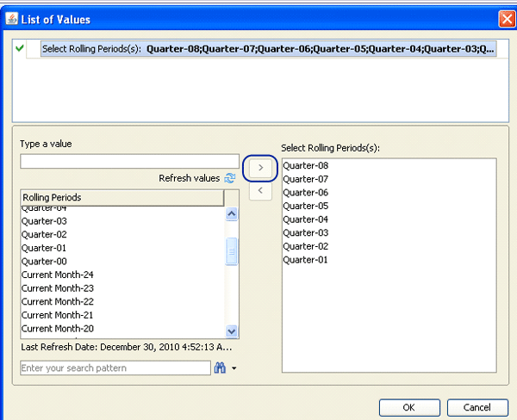Viewport: 517px width, 420px height.
Task: Select Current Month-24 in the list
Action: click(x=57, y=275)
